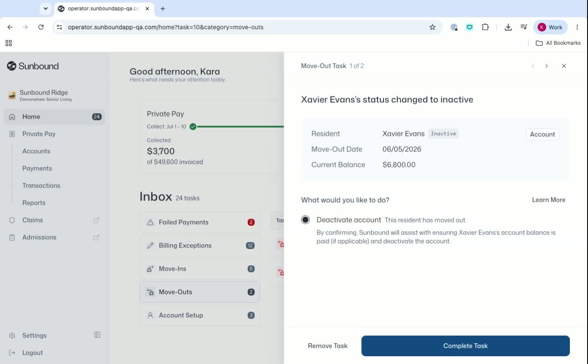
Task: Open media control icon in toolbar
Action: (x=524, y=27)
